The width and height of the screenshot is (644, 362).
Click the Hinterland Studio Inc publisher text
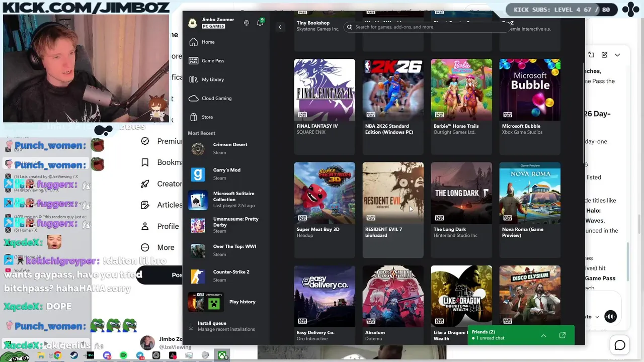[x=455, y=235]
